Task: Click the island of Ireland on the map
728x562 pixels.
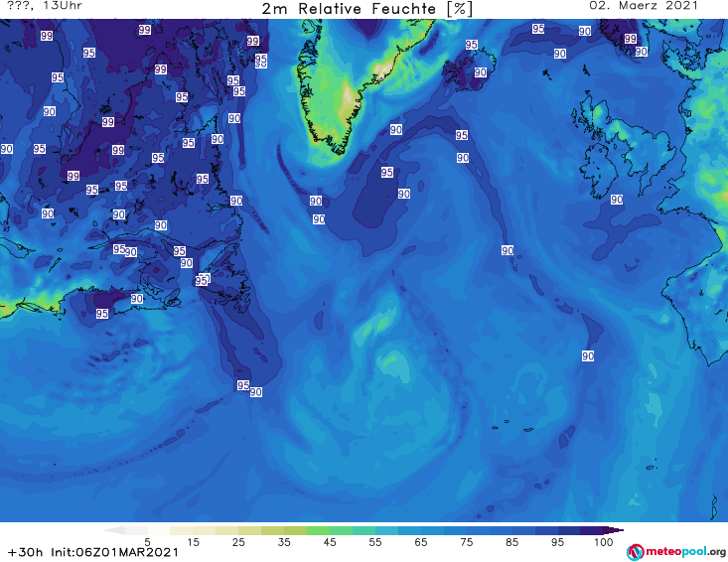Action: pos(598,170)
